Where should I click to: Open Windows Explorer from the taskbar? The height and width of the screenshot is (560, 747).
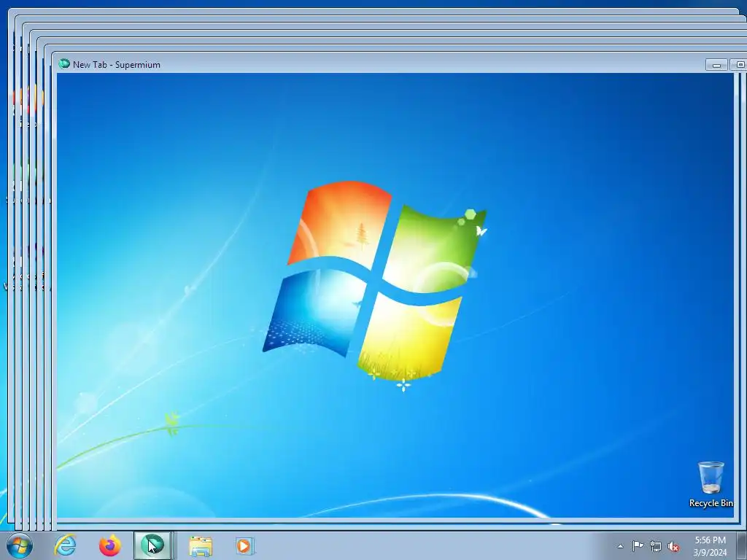pos(201,546)
